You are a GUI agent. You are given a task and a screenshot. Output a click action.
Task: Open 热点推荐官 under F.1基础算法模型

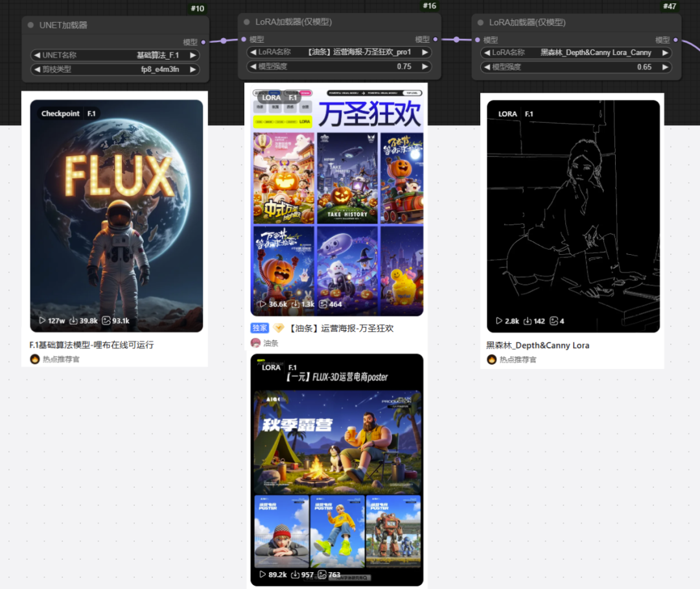coord(61,359)
